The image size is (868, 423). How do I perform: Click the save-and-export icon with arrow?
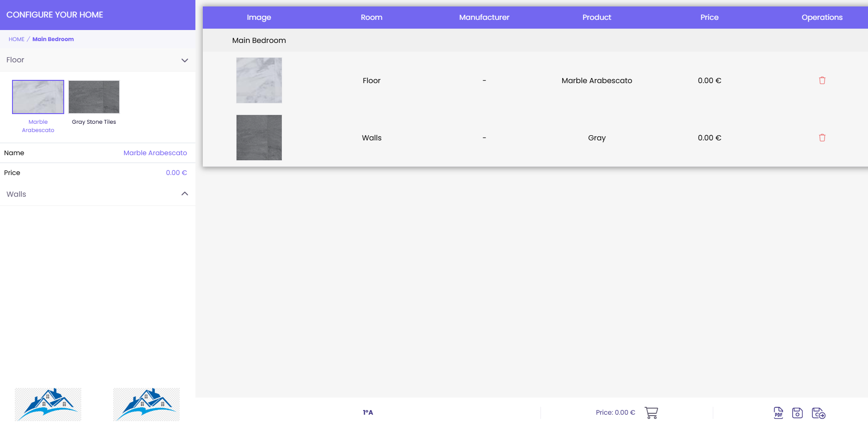818,412
